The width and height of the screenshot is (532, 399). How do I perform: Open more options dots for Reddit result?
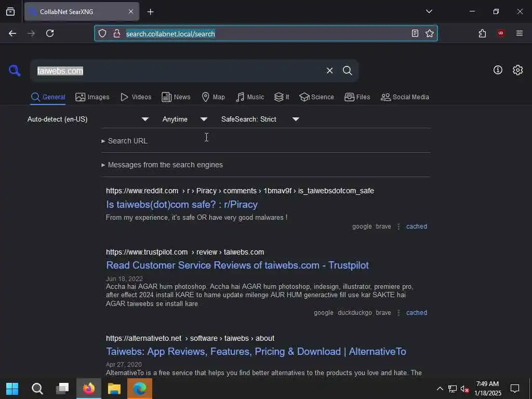398,227
